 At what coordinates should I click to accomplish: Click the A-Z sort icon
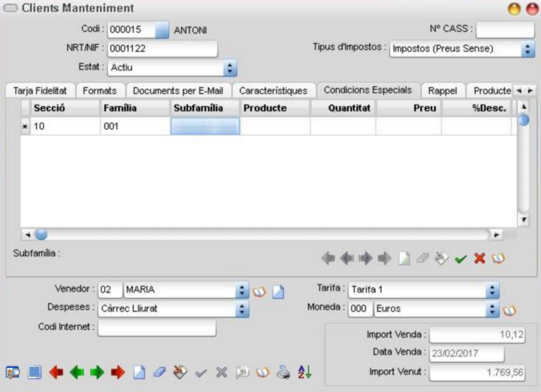pos(304,372)
